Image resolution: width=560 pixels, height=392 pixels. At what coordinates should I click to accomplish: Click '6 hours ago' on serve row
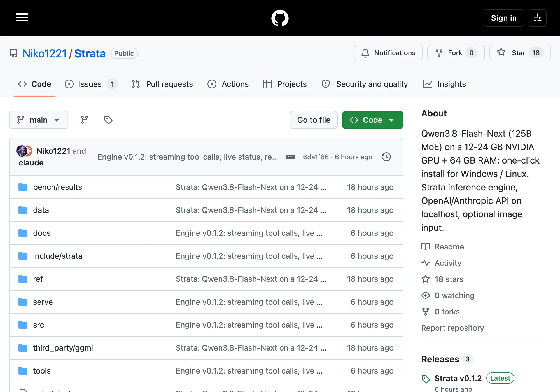click(372, 302)
